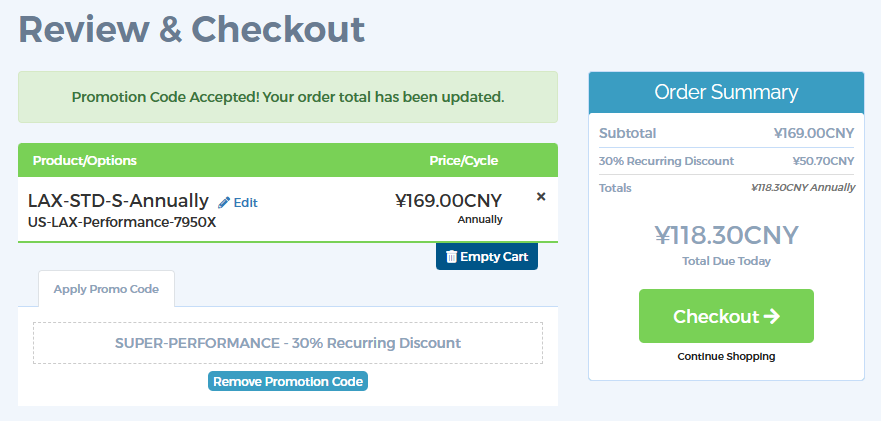
Task: Click the ¥169.00CNY annual price in cart
Action: pyautogui.click(x=449, y=201)
